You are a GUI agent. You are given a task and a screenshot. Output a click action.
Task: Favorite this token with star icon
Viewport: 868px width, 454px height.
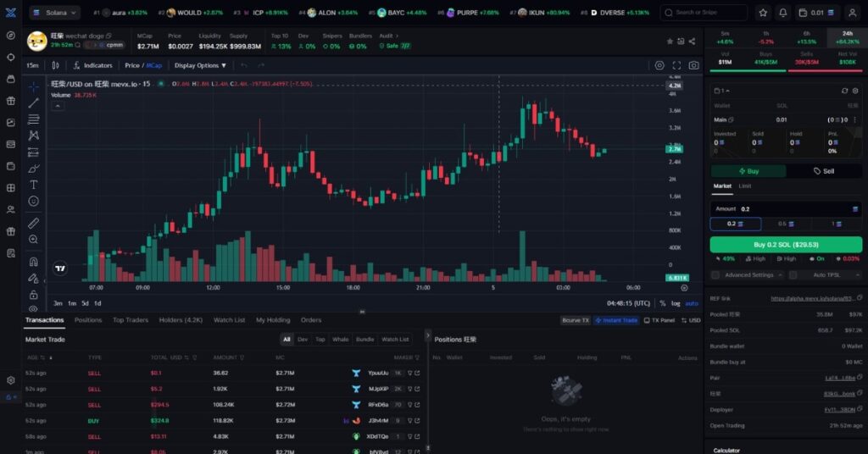coord(670,42)
